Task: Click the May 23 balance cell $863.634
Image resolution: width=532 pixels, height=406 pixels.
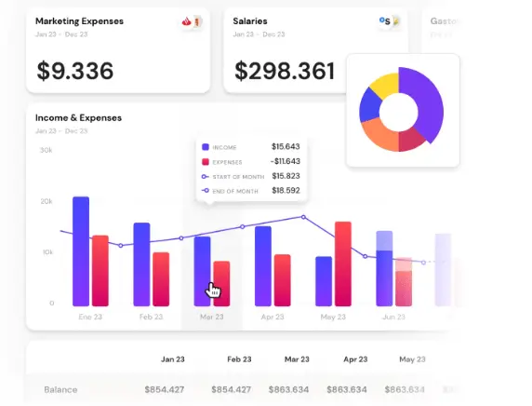Action: 405,389
